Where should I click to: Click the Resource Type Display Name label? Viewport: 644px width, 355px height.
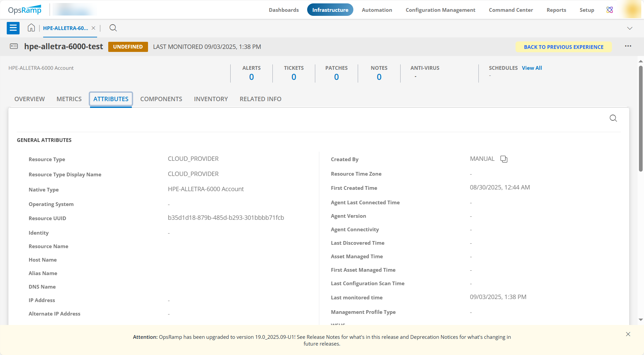65,175
